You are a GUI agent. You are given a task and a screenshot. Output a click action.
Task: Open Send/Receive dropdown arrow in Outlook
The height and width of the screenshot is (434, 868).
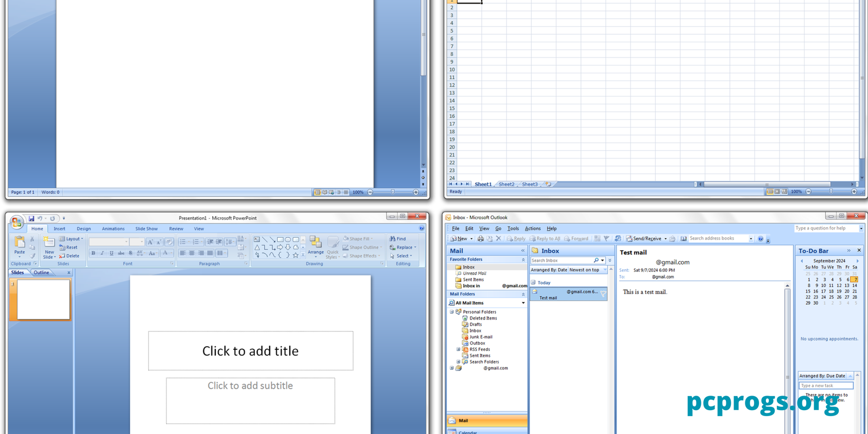coord(666,239)
